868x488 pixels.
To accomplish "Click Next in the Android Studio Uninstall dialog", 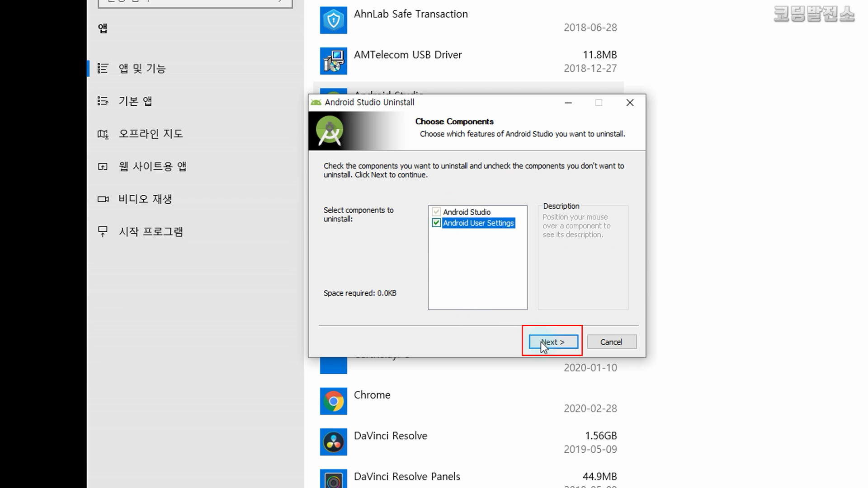I will [553, 342].
